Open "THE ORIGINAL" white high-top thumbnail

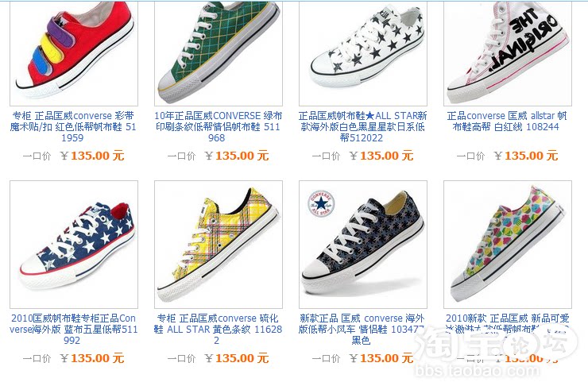508,53
